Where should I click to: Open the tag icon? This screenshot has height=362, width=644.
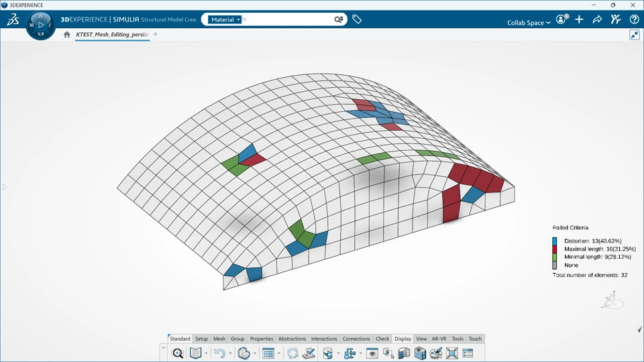point(356,19)
